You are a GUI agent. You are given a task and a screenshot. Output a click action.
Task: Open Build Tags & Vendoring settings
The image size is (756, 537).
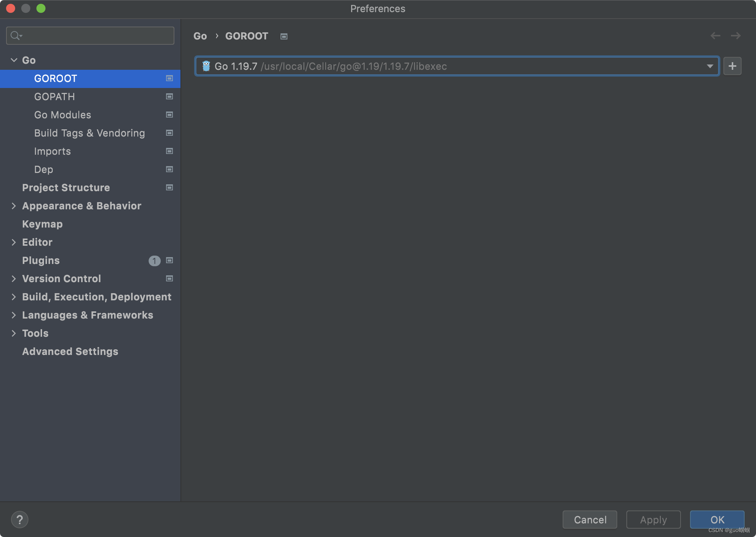point(89,133)
